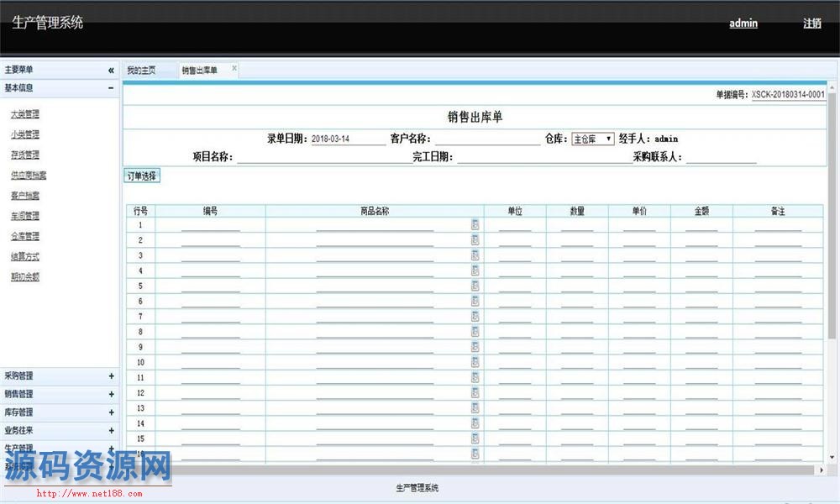Open 结算方式 in the sidebar
840x504 pixels.
[24, 256]
